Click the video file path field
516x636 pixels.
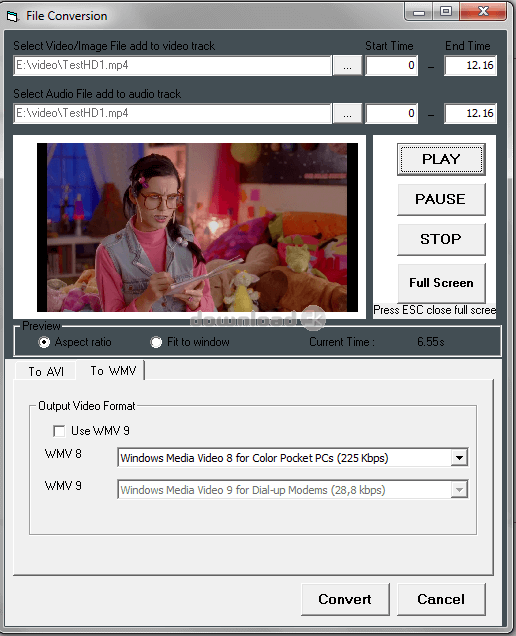click(x=172, y=65)
